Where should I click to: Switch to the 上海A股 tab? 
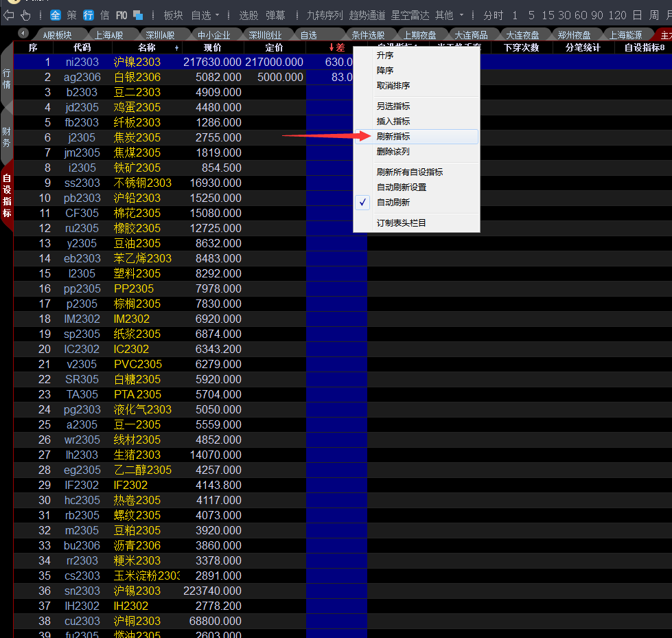108,35
